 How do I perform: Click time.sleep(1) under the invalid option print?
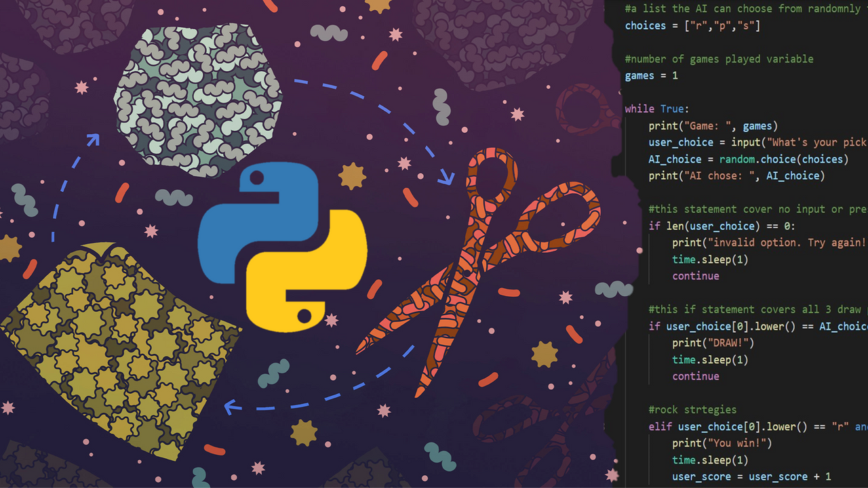coord(710,259)
